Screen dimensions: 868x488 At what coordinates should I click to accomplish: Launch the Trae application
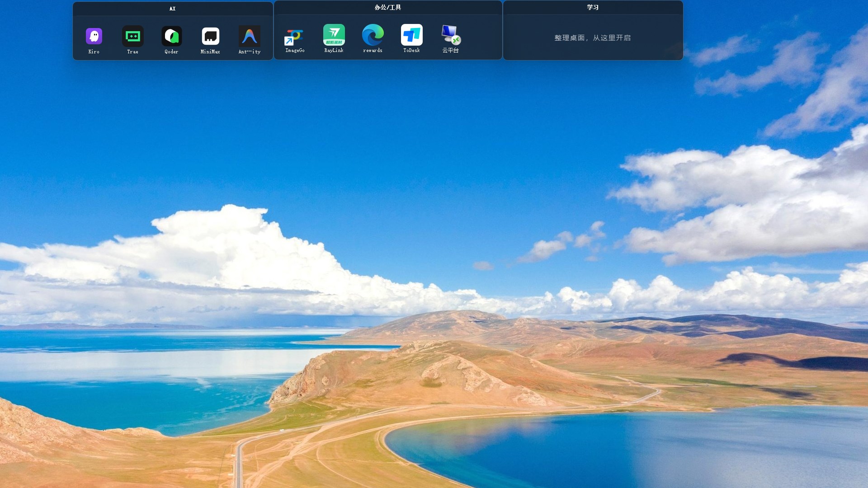coord(132,36)
